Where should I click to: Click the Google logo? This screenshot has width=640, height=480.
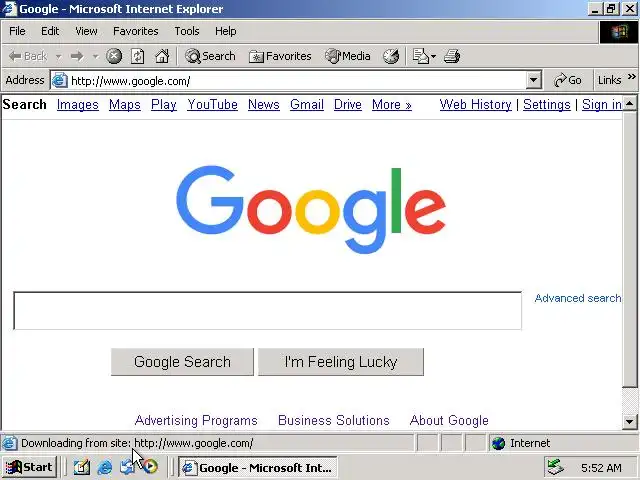pyautogui.click(x=311, y=209)
